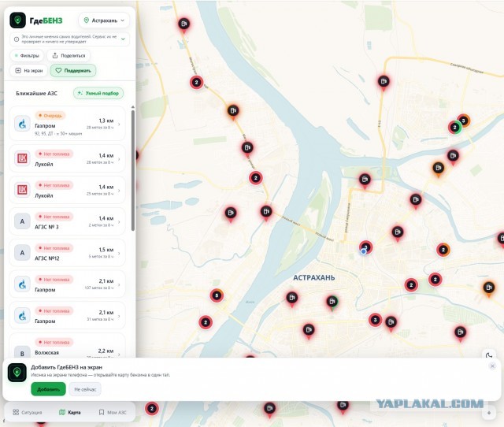Screen dimensions: 504x427
Task: Expand the АГЗС №12 card chevron
Action: 119,254
